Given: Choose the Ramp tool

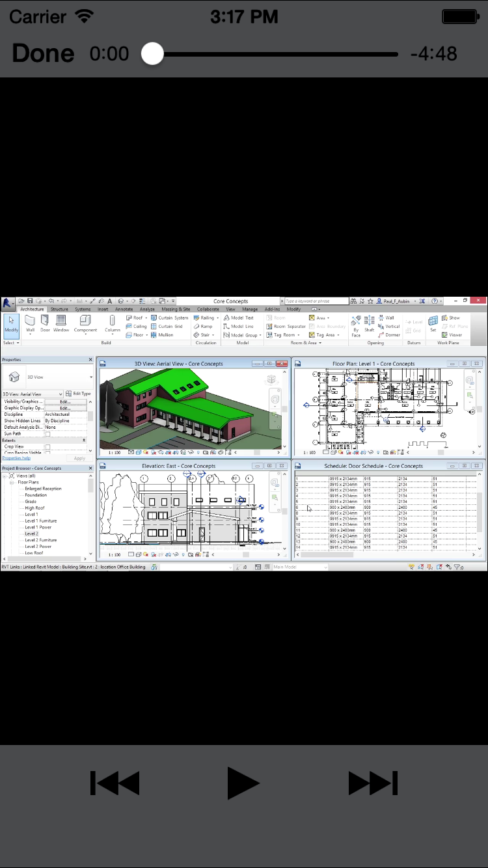Looking at the screenshot, I should [203, 327].
